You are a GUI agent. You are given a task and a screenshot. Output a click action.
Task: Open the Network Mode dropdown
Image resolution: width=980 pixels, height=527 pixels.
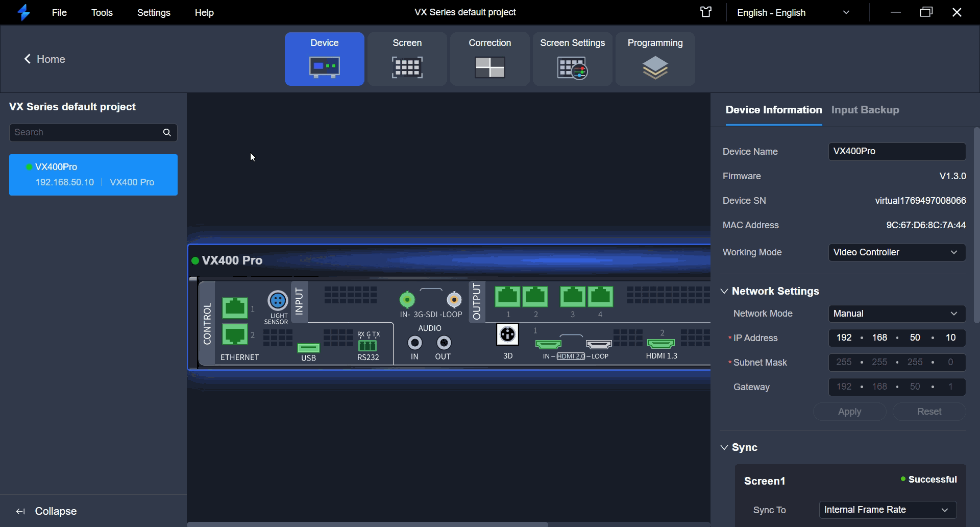click(x=897, y=314)
